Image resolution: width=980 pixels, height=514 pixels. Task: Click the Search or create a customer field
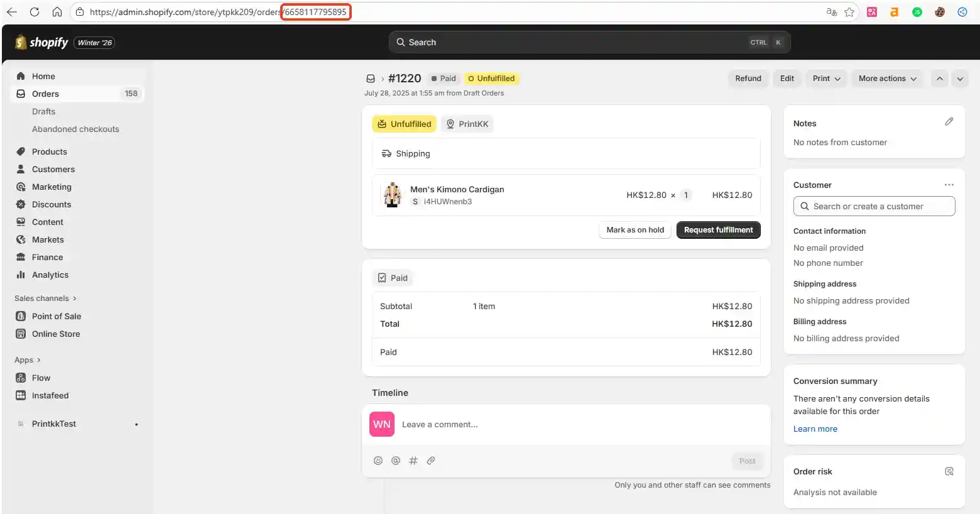874,206
